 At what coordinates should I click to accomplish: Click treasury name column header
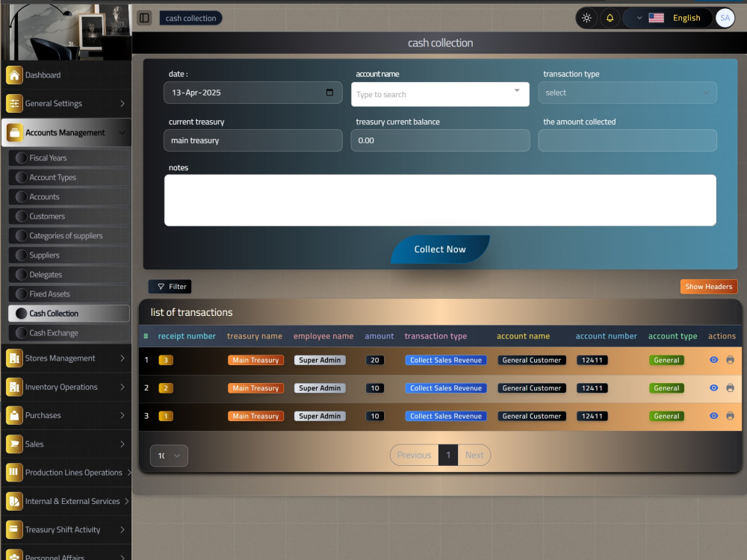pos(255,336)
